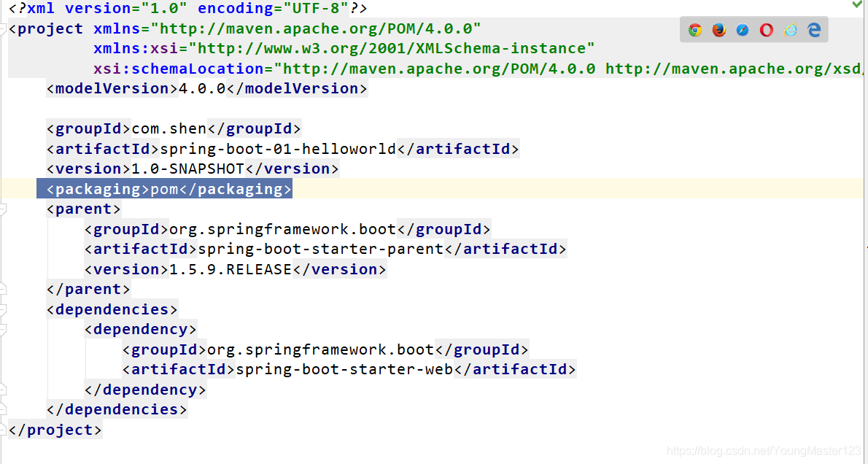Collapse the <project> element fold marker
Screen dimensions: 868x464
[3, 28]
